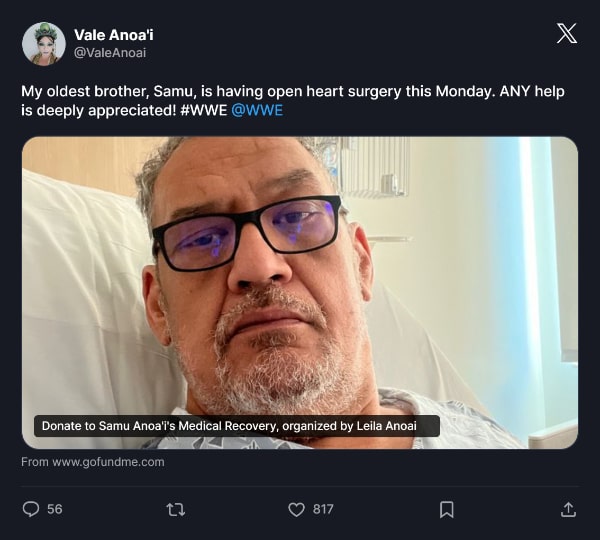Click the share upload icon
600x540 pixels.
[568, 509]
